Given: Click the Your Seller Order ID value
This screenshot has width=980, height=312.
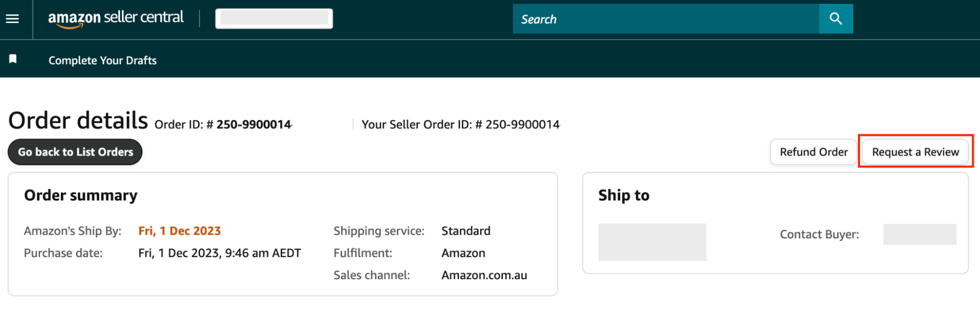Looking at the screenshot, I should 522,125.
